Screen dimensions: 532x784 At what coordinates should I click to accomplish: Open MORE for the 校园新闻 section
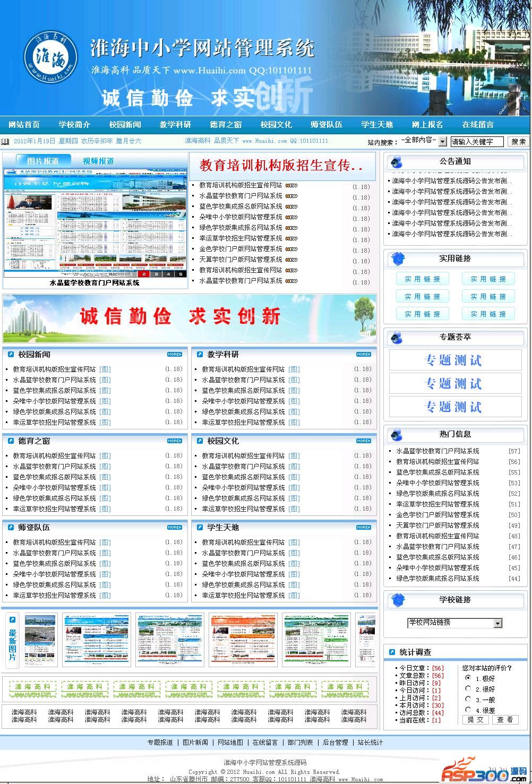point(175,354)
